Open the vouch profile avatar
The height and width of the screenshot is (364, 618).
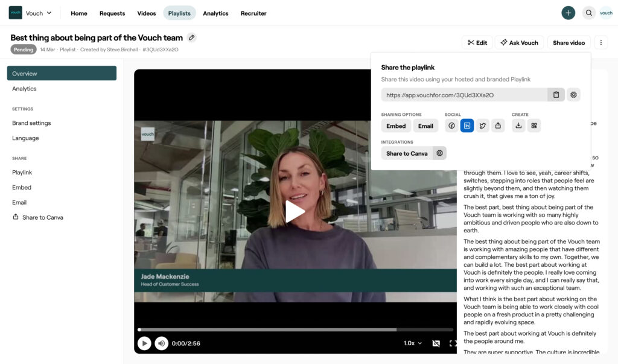(x=606, y=13)
